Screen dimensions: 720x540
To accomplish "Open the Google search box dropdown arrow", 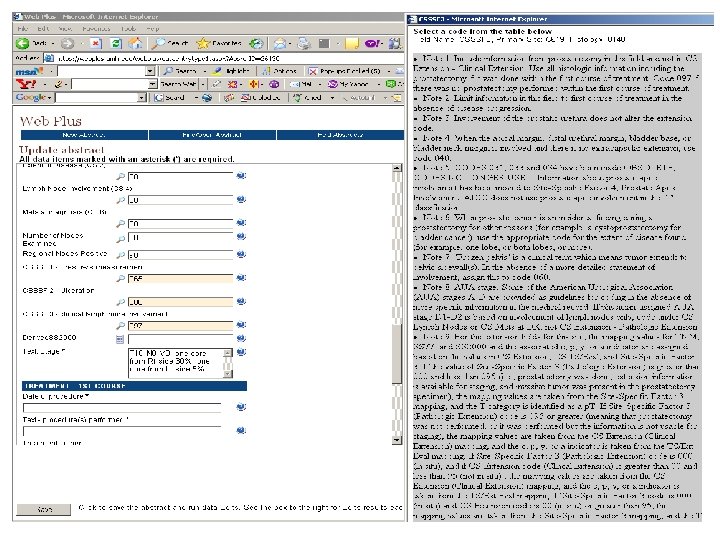I will tap(142, 97).
